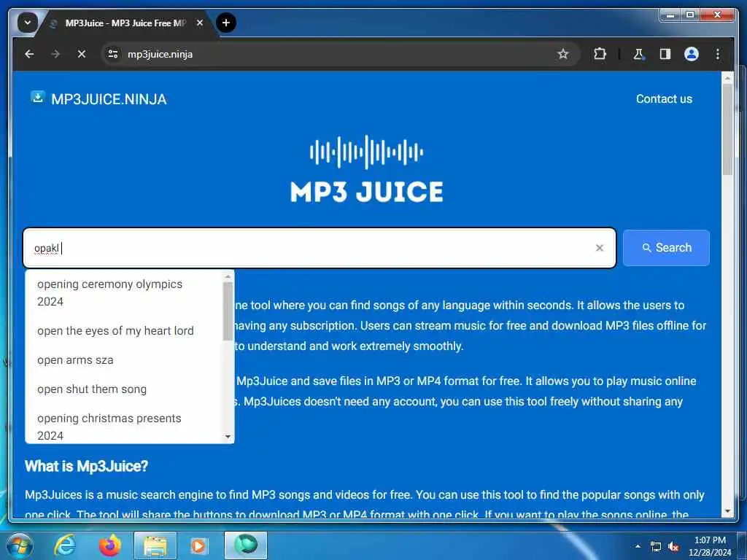Viewport: 747px width, 560px height.
Task: Open MP3JUICE.NINJA home link
Action: coord(109,99)
